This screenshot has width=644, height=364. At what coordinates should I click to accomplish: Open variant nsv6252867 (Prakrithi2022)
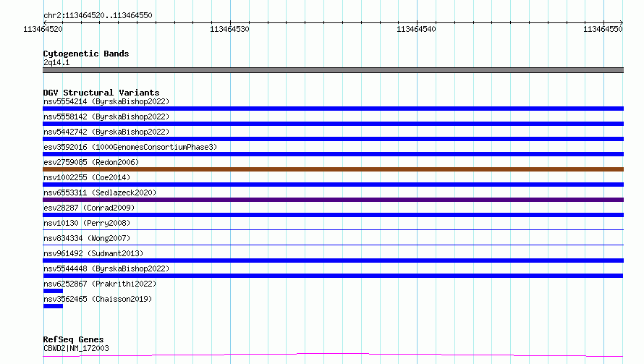tap(100, 284)
